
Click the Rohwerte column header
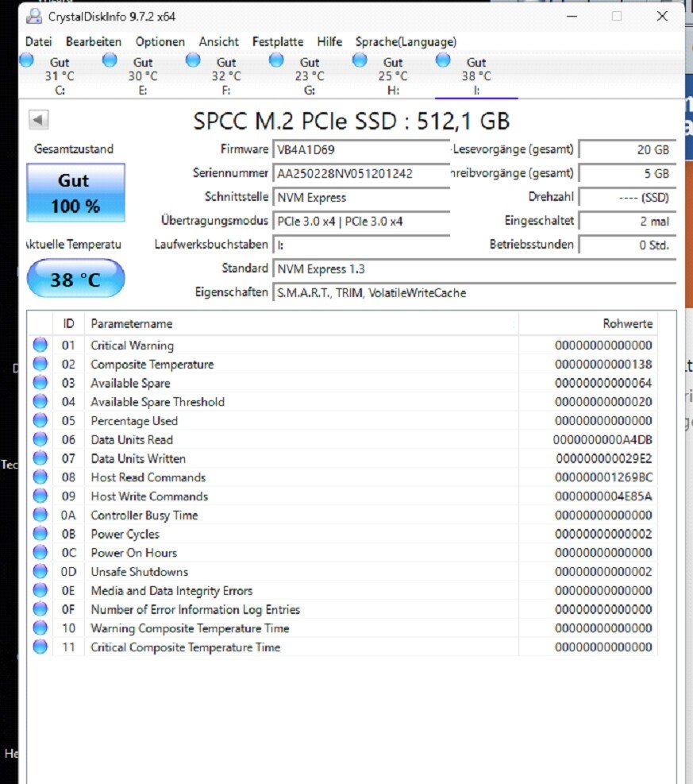(x=588, y=323)
